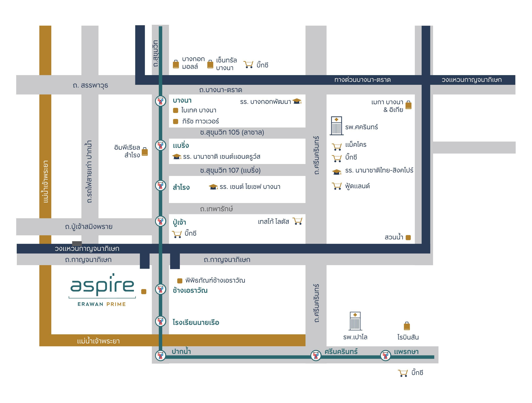Click the gold square marker beside พิพิธภัณฑ์ช้างเอราวัณ
532x403 pixels.
(180, 281)
